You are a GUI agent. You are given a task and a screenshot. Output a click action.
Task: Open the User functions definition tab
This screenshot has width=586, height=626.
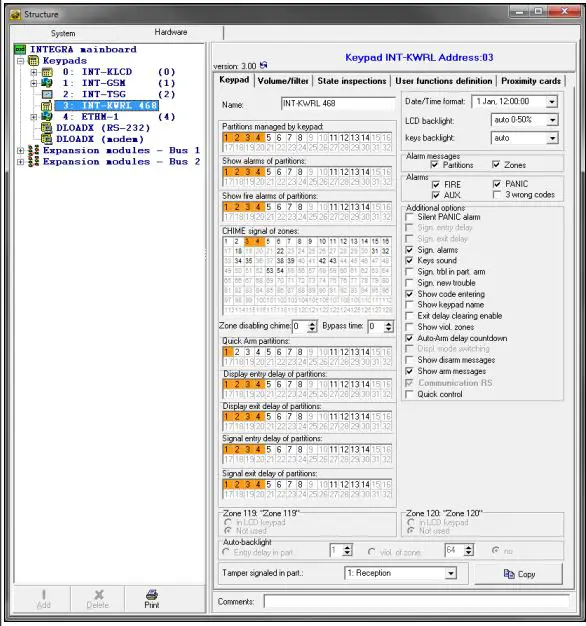443,81
